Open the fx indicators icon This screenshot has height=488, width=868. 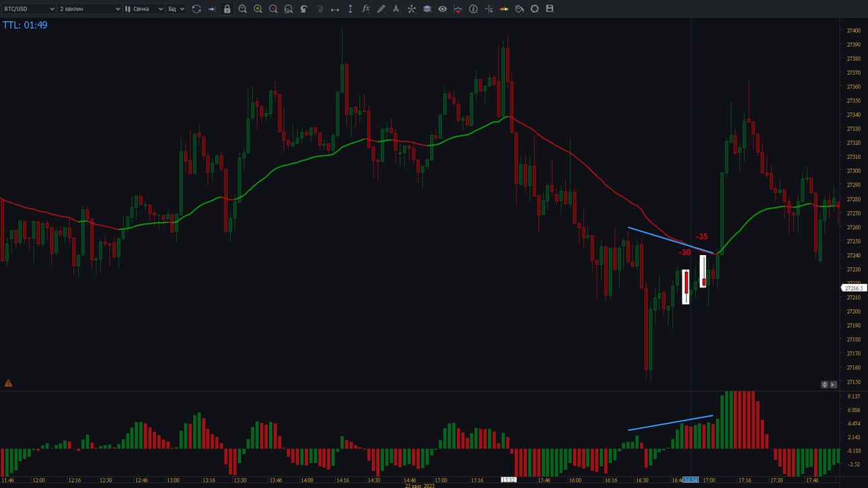tap(366, 9)
